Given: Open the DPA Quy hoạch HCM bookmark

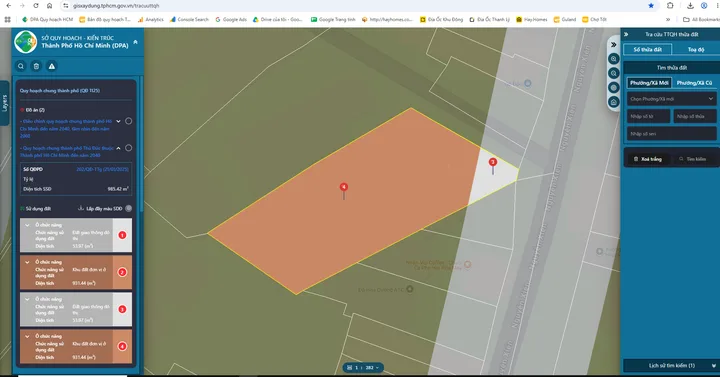Looking at the screenshot, I should [x=48, y=19].
